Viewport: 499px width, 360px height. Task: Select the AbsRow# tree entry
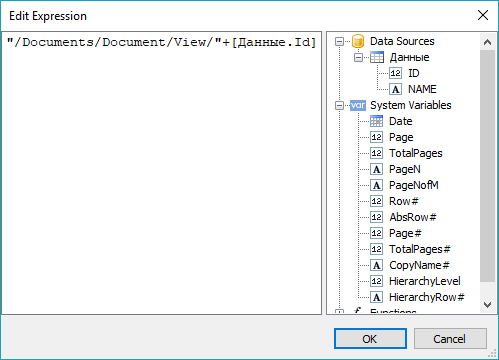click(x=413, y=217)
